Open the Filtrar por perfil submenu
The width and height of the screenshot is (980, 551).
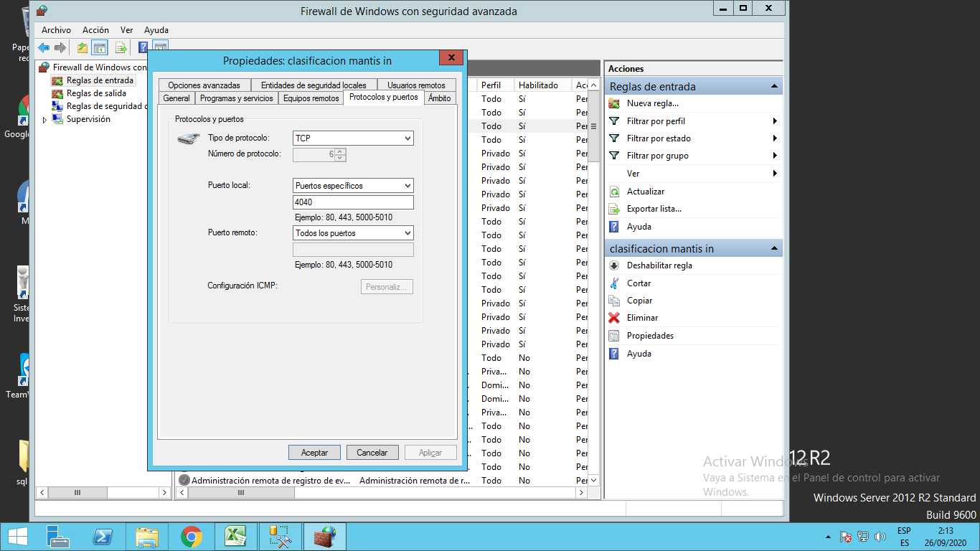(x=693, y=121)
